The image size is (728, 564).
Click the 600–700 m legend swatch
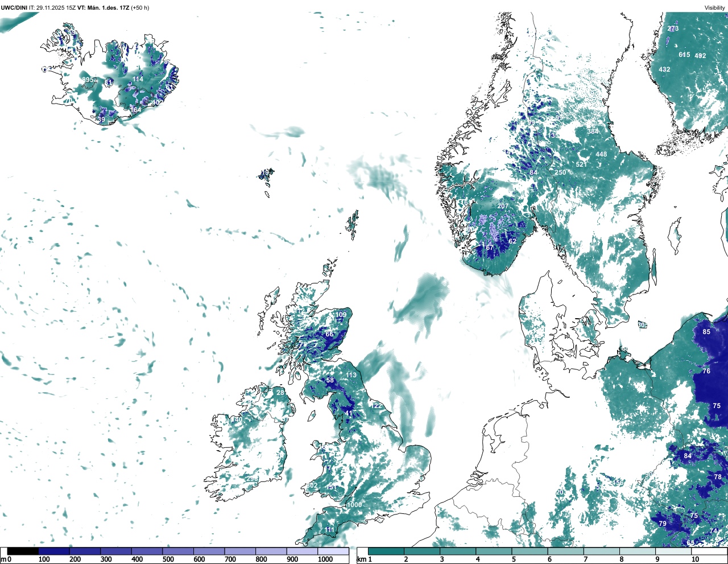[x=209, y=551]
